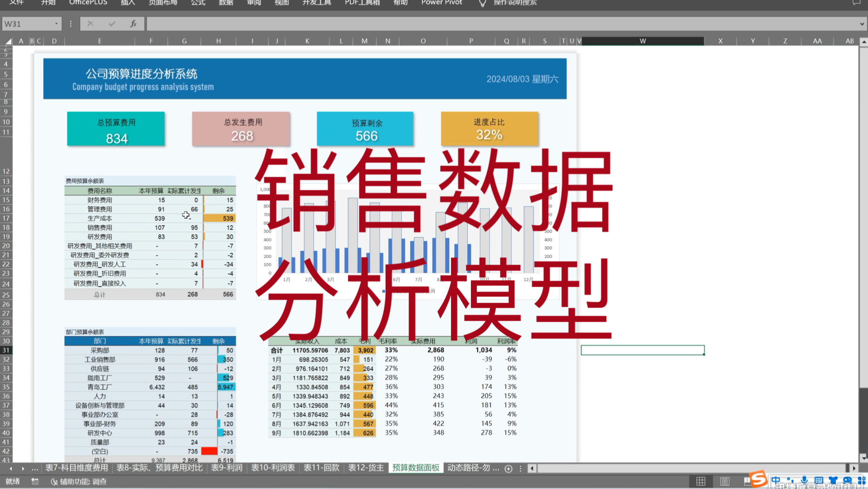Open the Sogou soft keyboard icon
The height and width of the screenshot is (489, 868).
[x=819, y=480]
